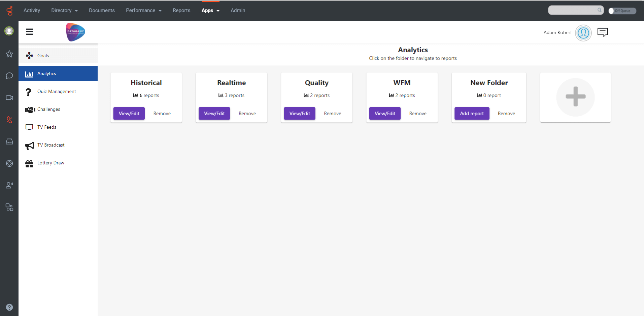Click the plus icon to add folder
644x316 pixels.
coord(575,97)
